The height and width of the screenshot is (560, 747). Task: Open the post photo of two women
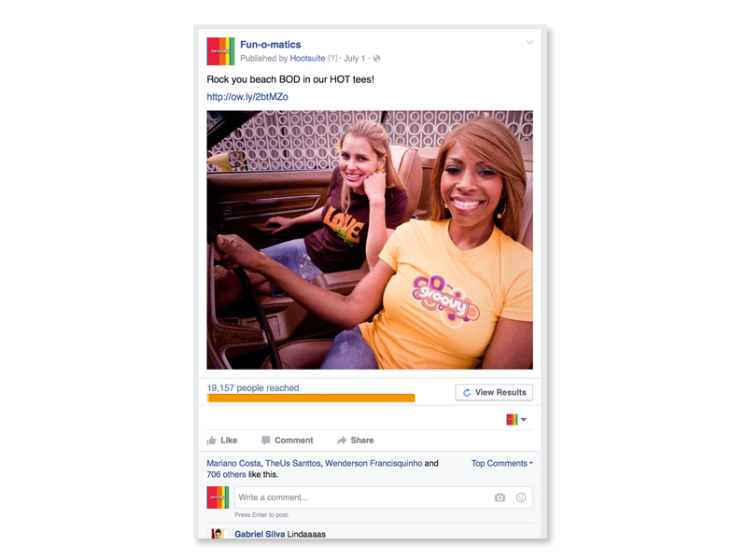[370, 240]
